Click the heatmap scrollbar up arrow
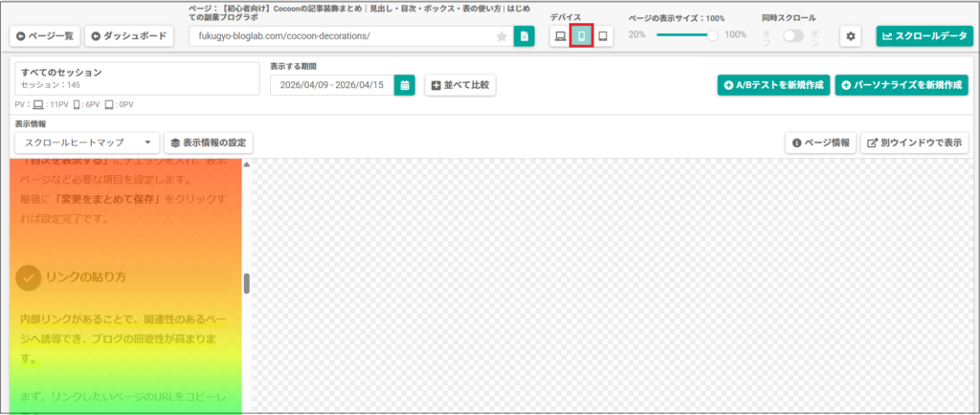Viewport: 980px width, 415px height. 246,164
